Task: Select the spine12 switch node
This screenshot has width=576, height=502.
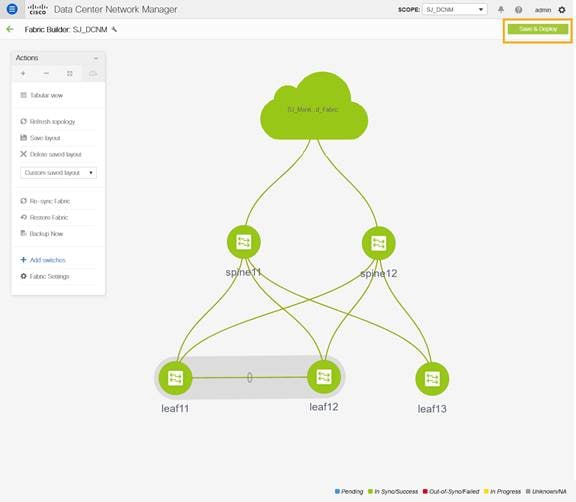Action: point(378,243)
